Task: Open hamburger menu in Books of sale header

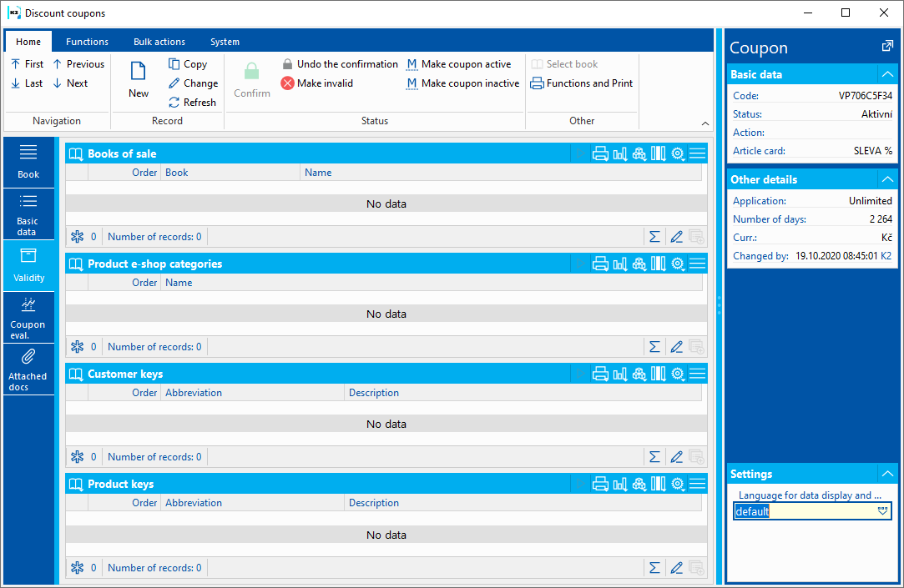Action: click(x=697, y=153)
